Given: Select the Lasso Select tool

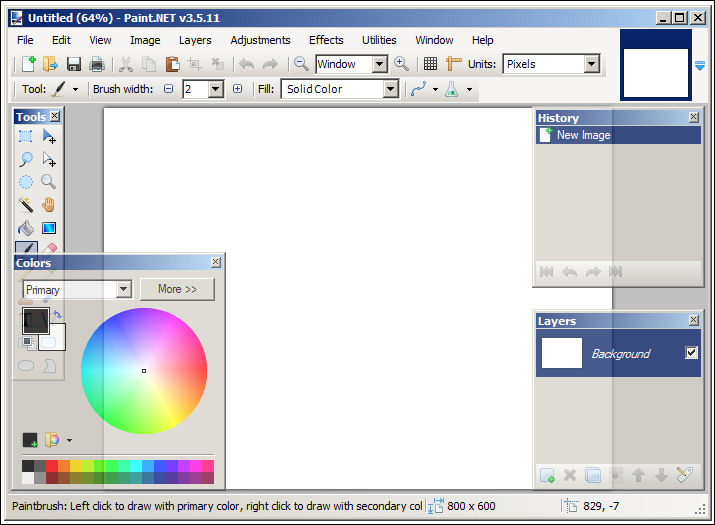Looking at the screenshot, I should [26, 159].
